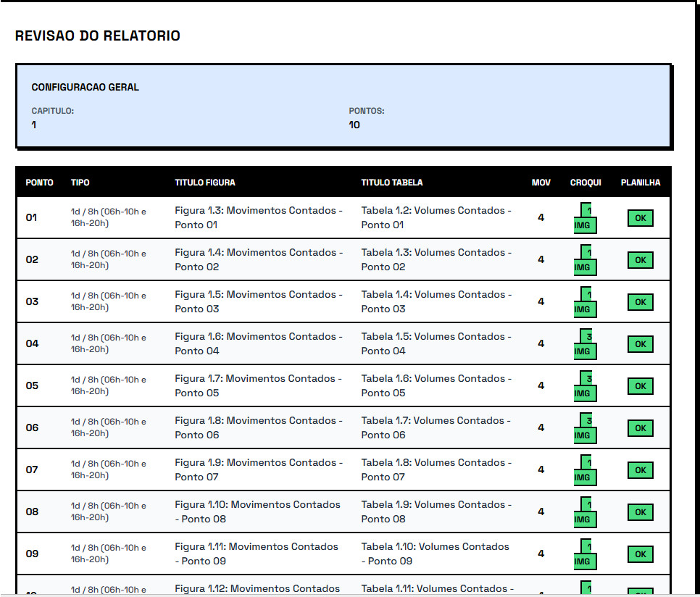The width and height of the screenshot is (700, 597).
Task: Click 'Tabela 1.3: Volumes Contados - Ponto 02'
Action: pos(436,259)
